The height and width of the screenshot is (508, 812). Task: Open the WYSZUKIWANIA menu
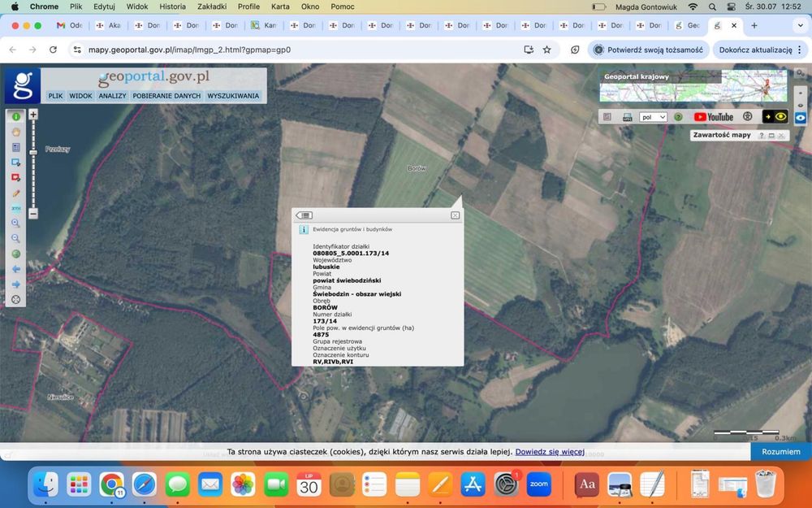click(233, 96)
